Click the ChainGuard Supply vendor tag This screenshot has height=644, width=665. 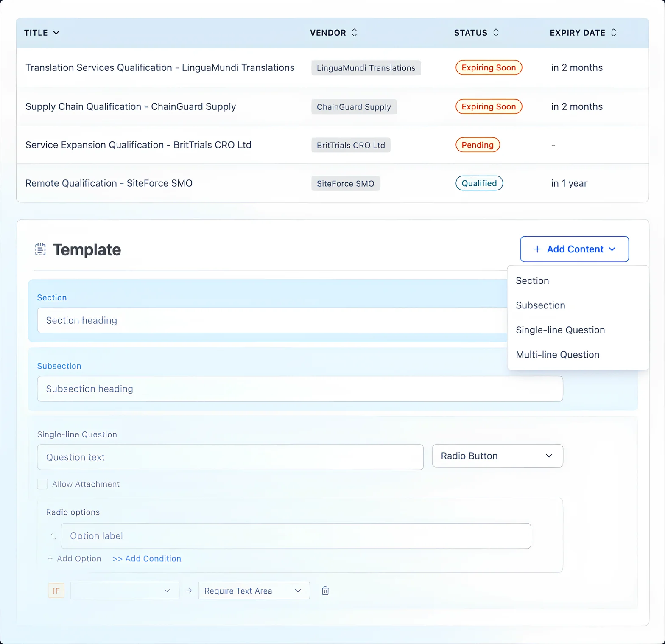click(354, 107)
